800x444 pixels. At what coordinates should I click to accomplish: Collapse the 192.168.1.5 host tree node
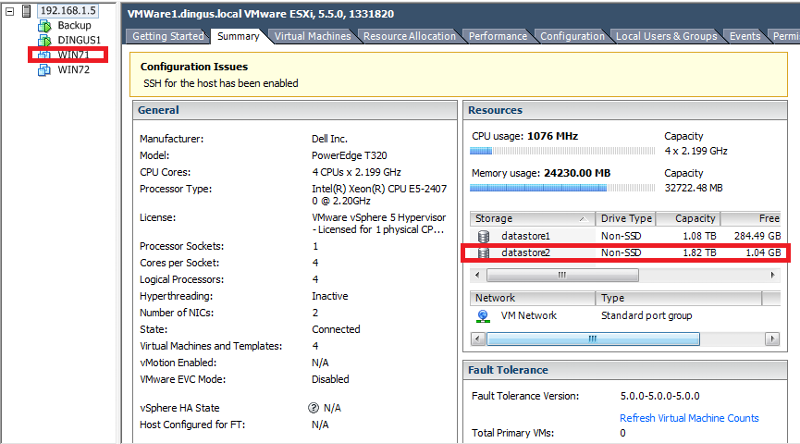click(10, 11)
